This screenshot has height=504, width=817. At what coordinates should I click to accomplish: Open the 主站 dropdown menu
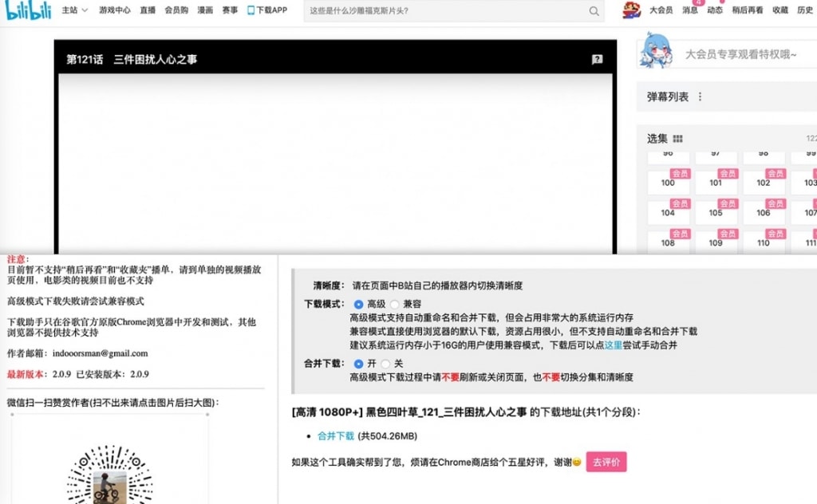point(74,10)
